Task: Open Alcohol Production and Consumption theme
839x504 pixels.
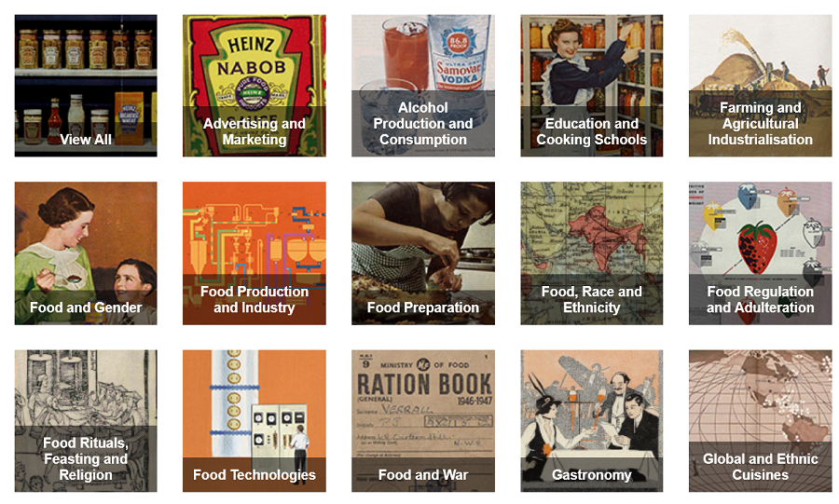Action: pyautogui.click(x=422, y=86)
